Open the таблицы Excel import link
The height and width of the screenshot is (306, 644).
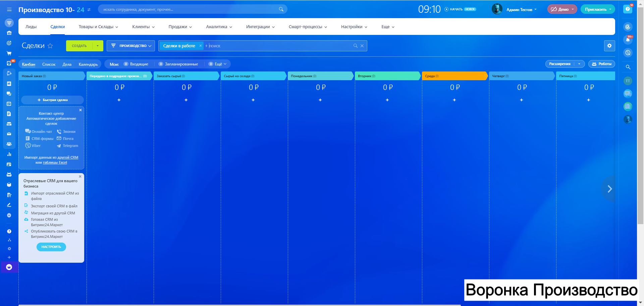point(55,163)
